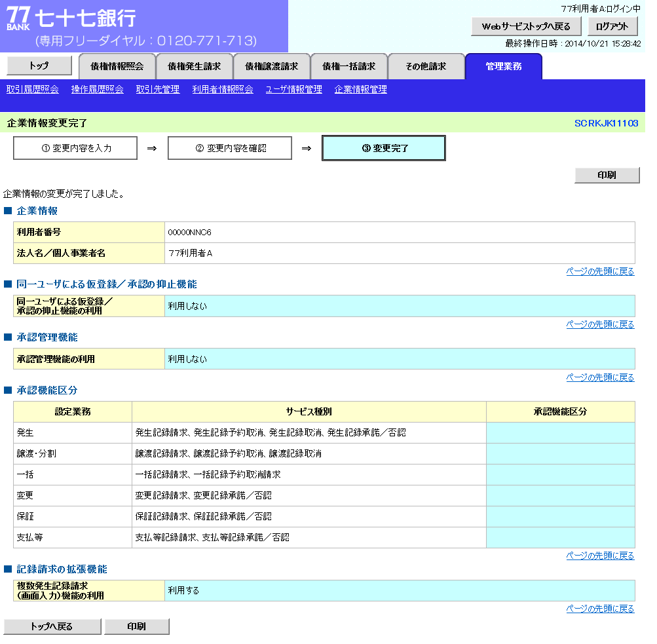This screenshot has width=657, height=644.
Task: Click the 記録請求の拡張機能 section heading
Action: (62, 569)
